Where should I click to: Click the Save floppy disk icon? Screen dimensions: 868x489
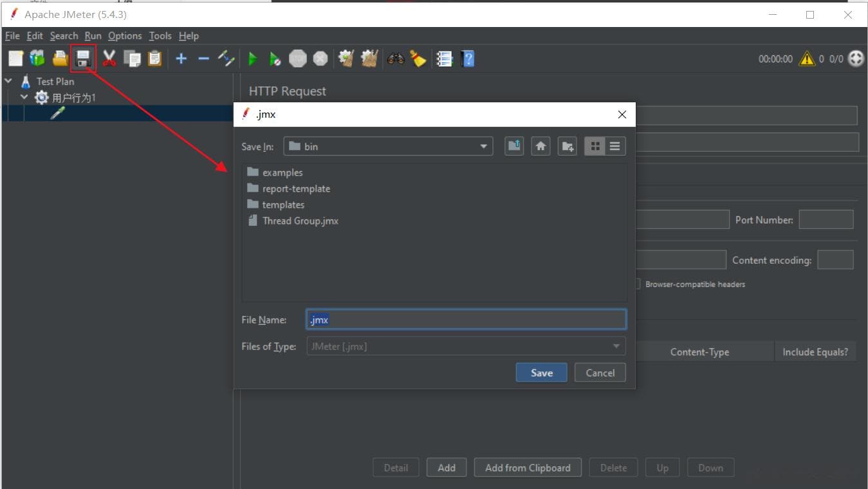pyautogui.click(x=83, y=59)
